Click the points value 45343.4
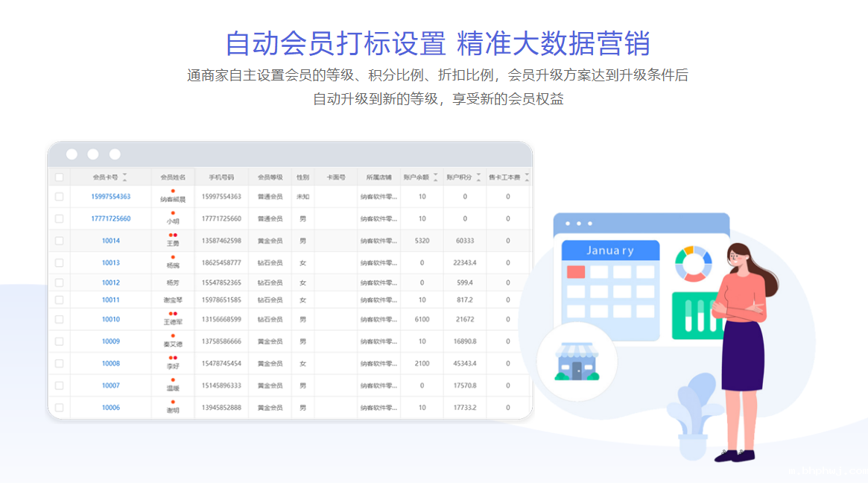 [x=465, y=364]
